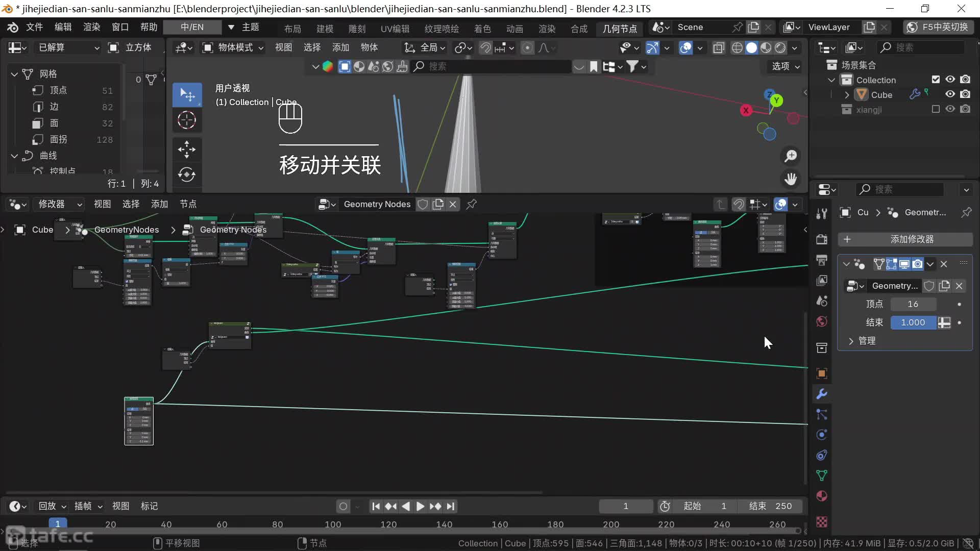Image resolution: width=980 pixels, height=551 pixels.
Task: Open the 物体模式 mode dropdown
Action: tap(233, 48)
